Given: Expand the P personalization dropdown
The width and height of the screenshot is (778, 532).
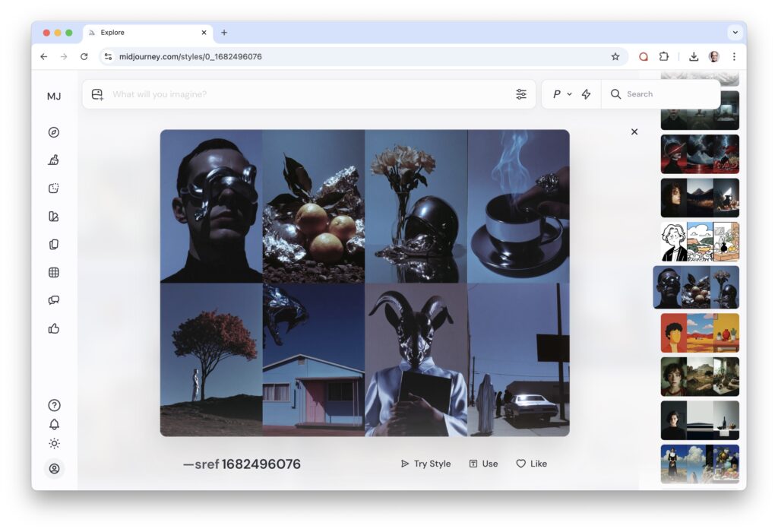Looking at the screenshot, I should click(x=561, y=94).
